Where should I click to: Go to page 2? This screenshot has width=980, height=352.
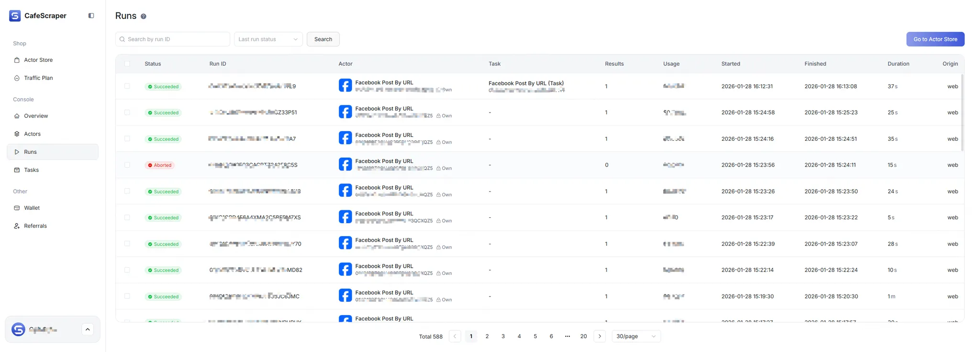[487, 336]
